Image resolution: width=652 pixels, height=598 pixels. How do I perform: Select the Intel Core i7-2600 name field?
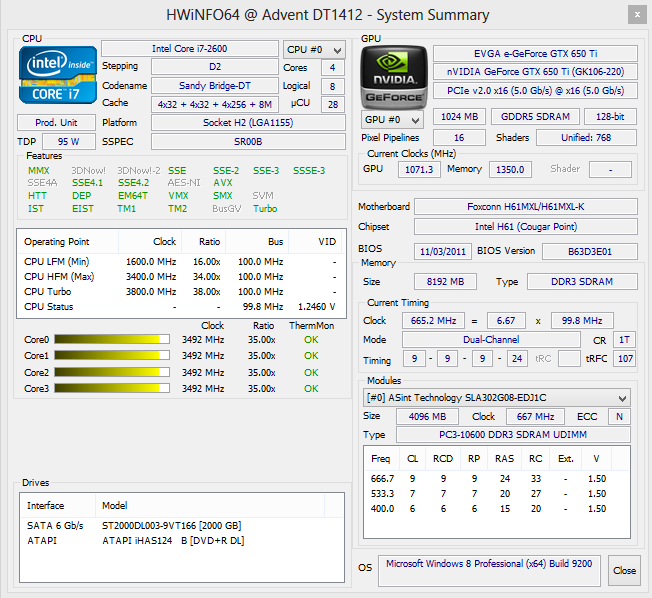pyautogui.click(x=190, y=49)
